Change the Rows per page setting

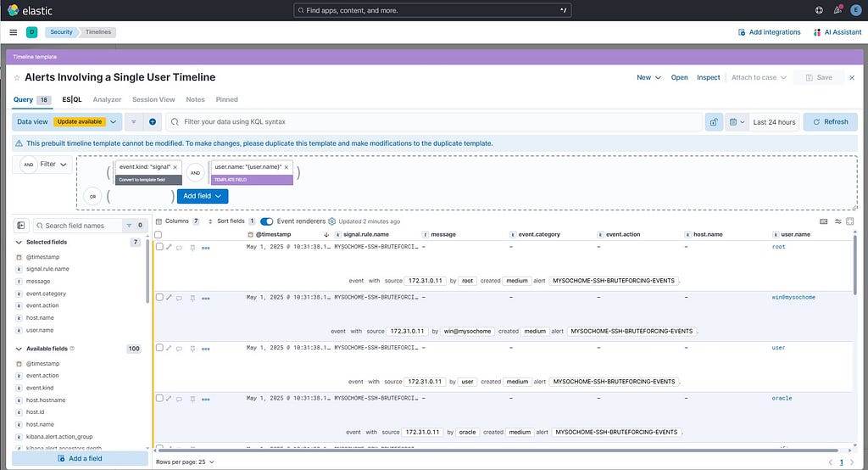click(x=185, y=462)
